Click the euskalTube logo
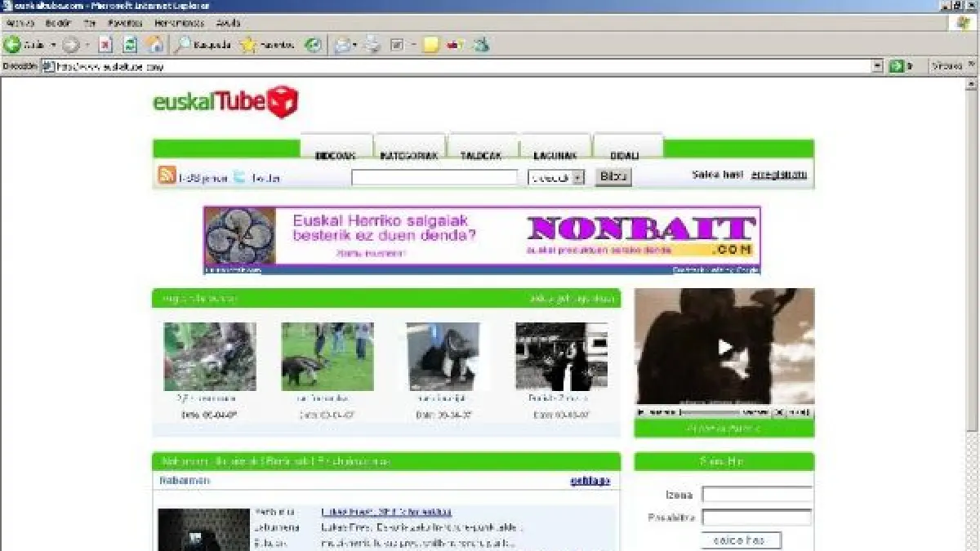 click(x=225, y=103)
